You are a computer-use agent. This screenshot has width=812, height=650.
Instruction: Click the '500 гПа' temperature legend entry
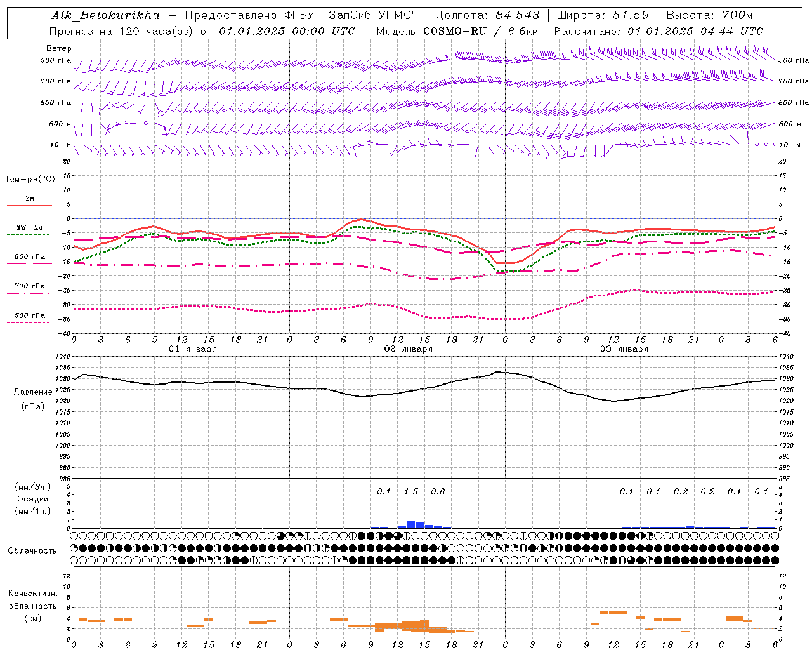[30, 315]
